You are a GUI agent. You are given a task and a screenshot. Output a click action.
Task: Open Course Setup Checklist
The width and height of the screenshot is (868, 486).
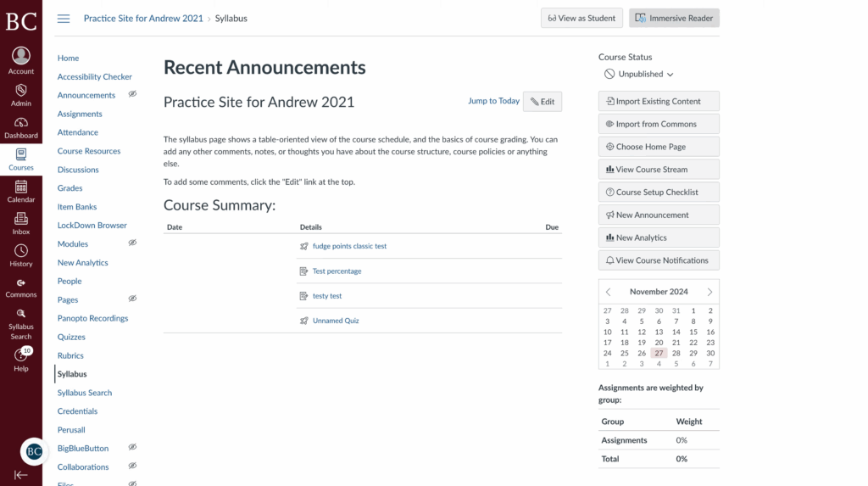point(659,193)
